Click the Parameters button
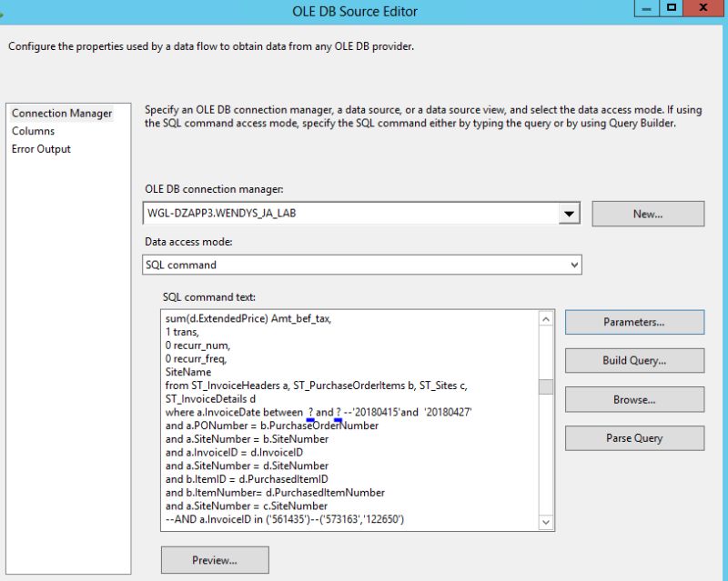This screenshot has height=581, width=728. click(x=634, y=322)
